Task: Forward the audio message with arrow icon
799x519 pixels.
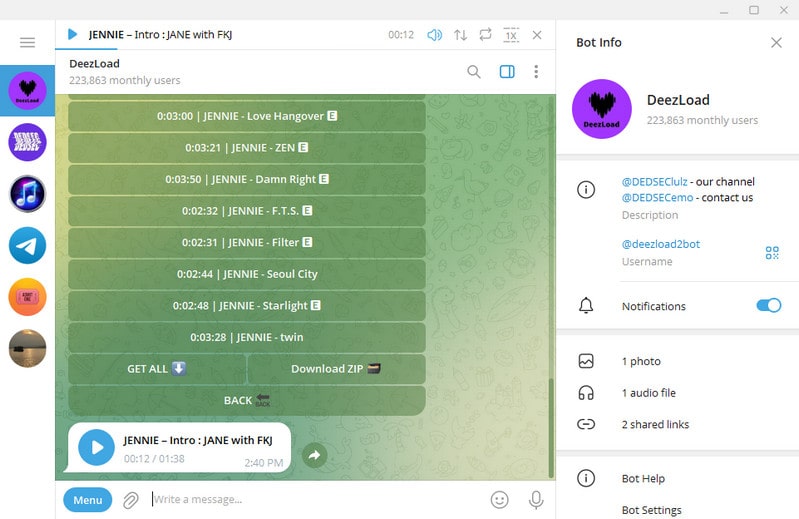Action: point(314,455)
